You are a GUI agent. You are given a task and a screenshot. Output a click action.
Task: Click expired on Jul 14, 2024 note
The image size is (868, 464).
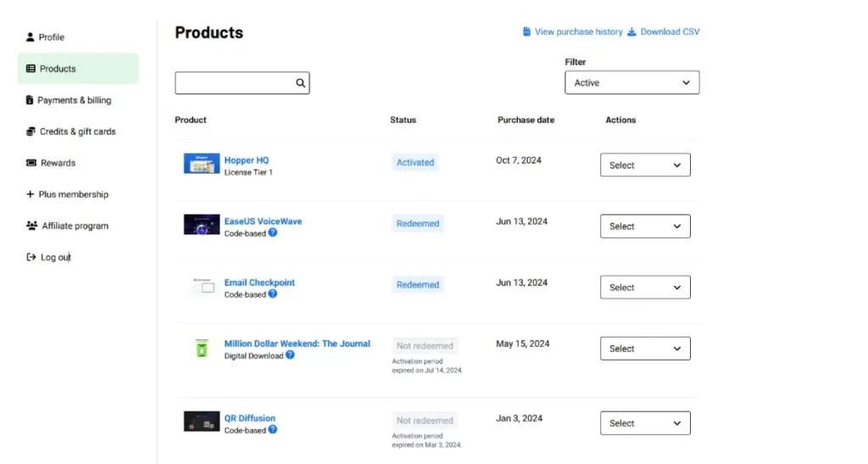click(x=427, y=371)
